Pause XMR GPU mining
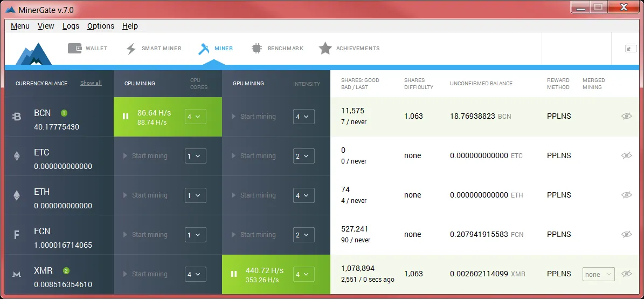 (234, 274)
